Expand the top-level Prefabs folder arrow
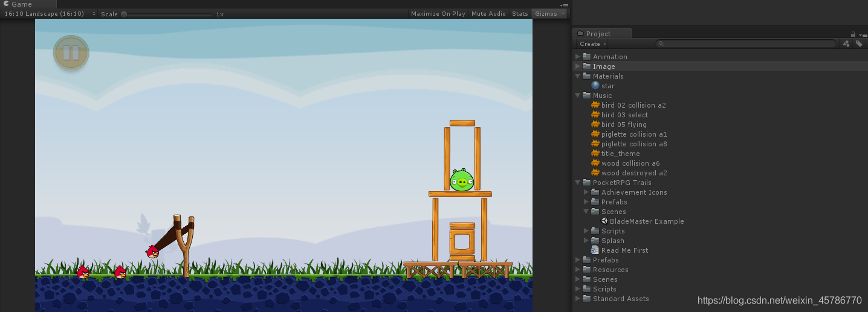 [x=578, y=260]
